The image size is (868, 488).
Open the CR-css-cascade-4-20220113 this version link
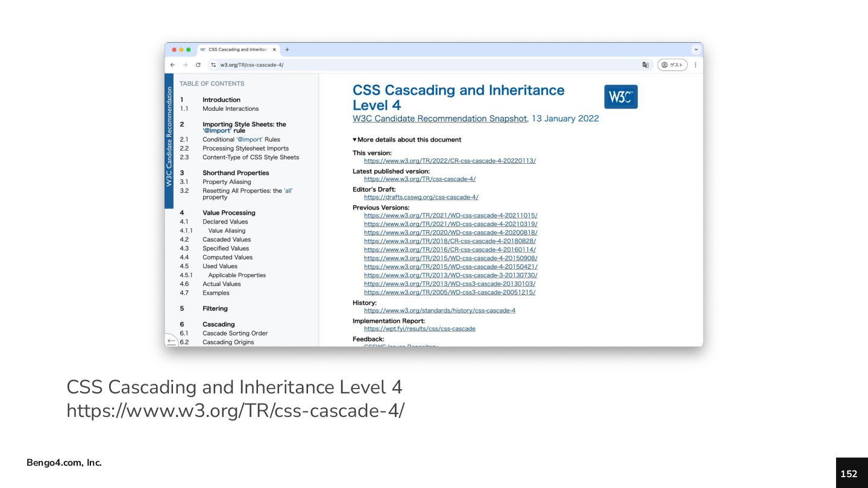[x=450, y=161]
